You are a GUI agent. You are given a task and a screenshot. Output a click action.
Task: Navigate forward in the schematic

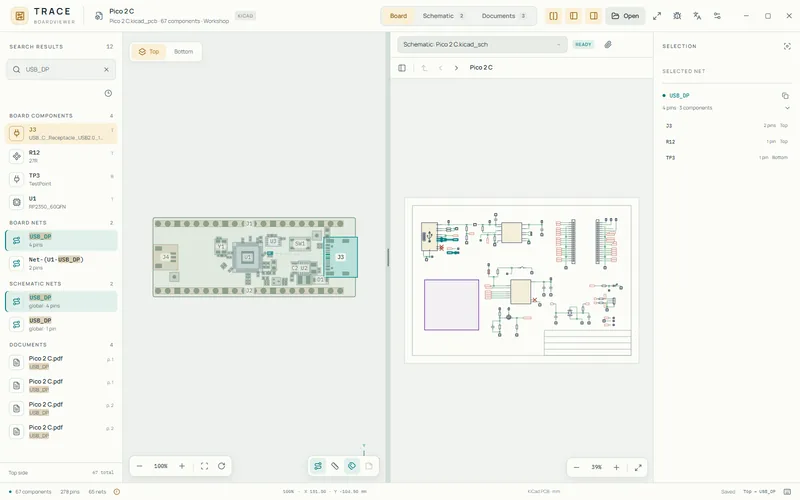[457, 67]
